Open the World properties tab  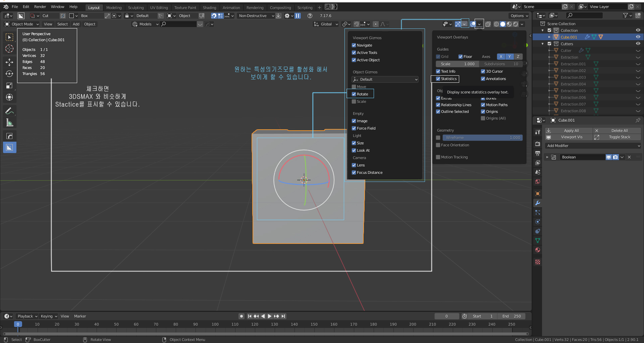tap(538, 182)
